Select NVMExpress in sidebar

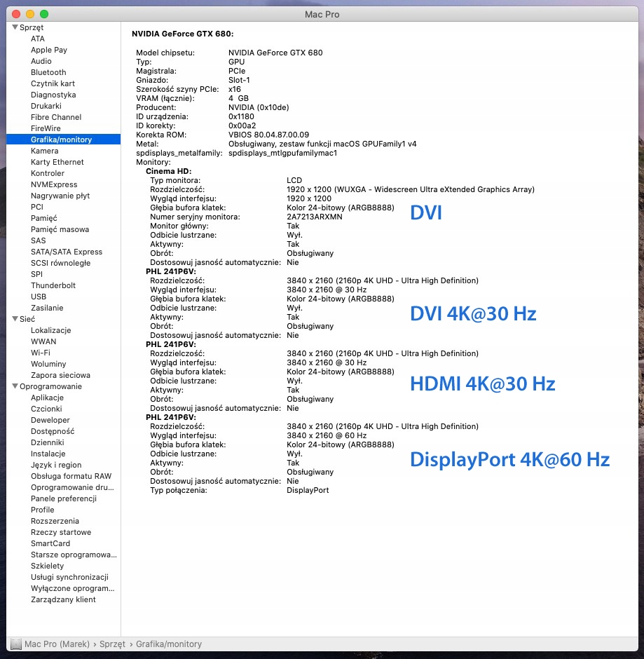click(54, 184)
